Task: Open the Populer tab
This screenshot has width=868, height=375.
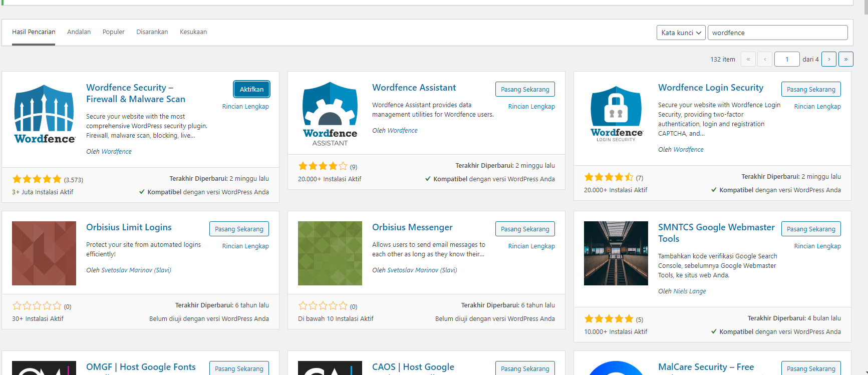Action: pos(114,32)
